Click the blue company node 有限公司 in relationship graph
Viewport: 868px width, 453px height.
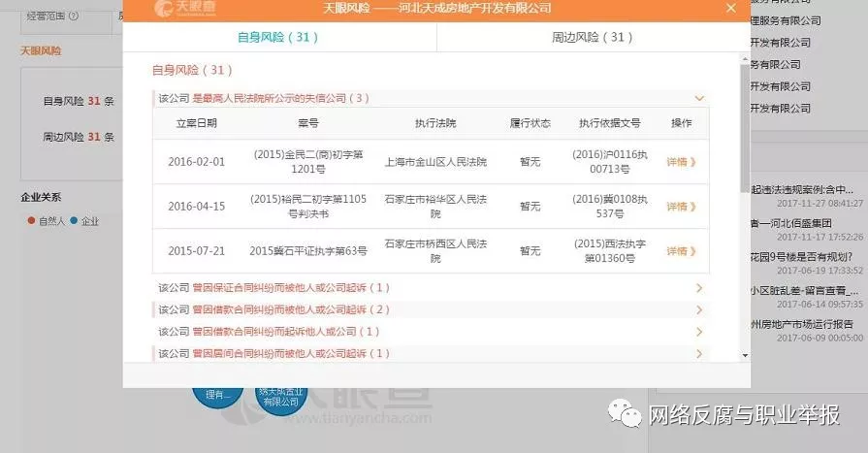[x=280, y=401]
